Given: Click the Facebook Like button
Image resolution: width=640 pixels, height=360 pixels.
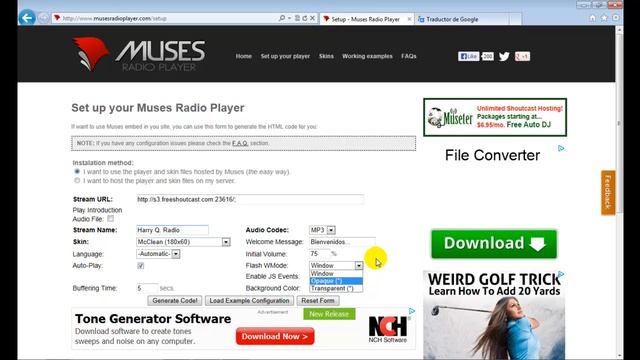Looking at the screenshot, I should 468,56.
